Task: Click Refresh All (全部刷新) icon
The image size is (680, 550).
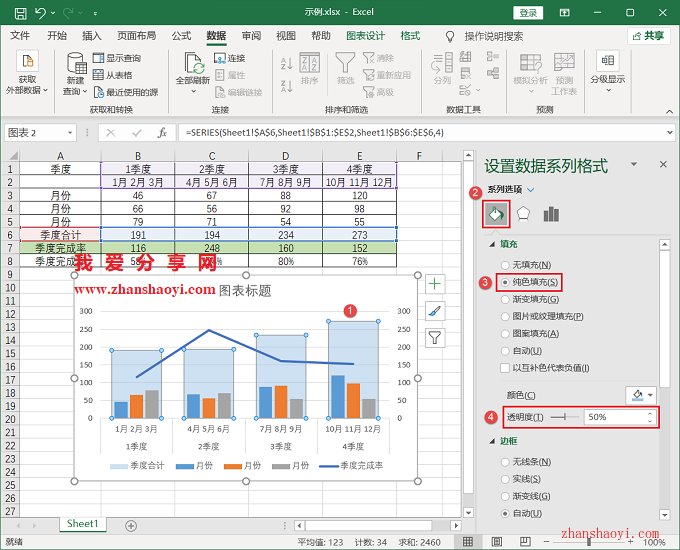Action: (193, 63)
